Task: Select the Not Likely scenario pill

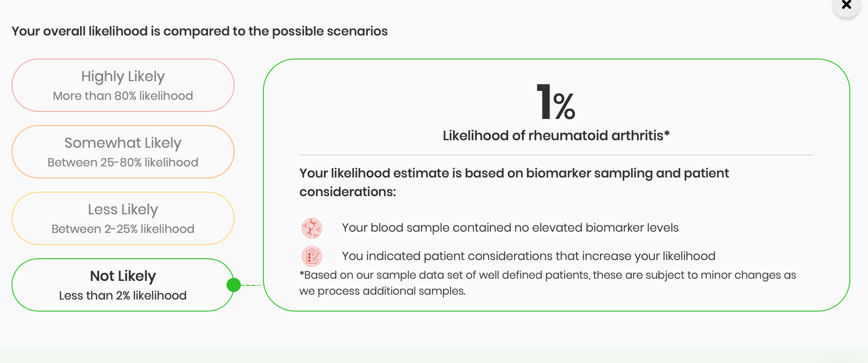Action: 123,285
